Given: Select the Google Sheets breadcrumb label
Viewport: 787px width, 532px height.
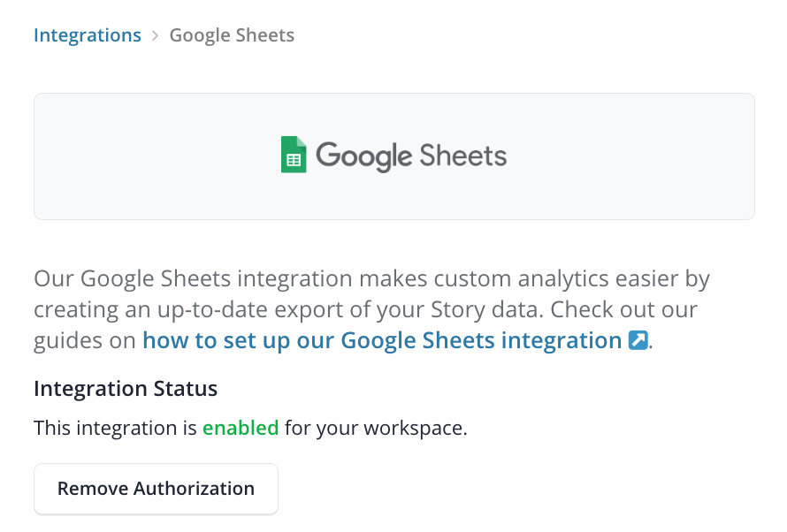Looking at the screenshot, I should pos(232,35).
